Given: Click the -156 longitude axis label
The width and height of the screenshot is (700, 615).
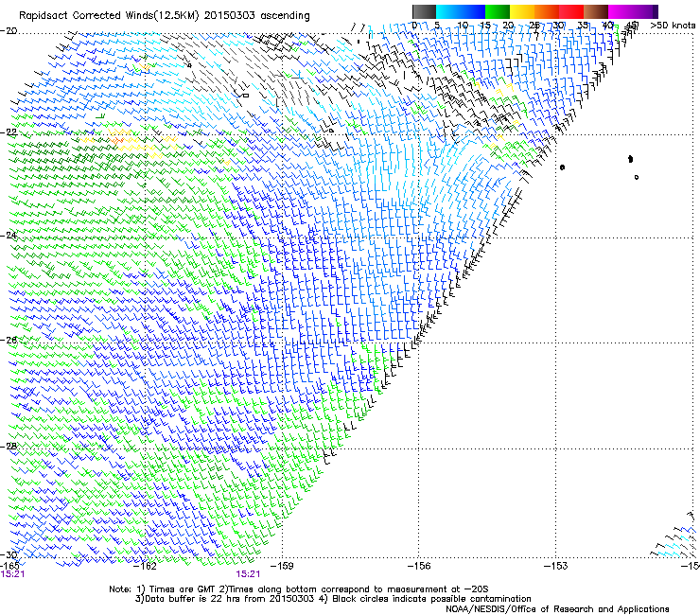Looking at the screenshot, I should tap(419, 567).
